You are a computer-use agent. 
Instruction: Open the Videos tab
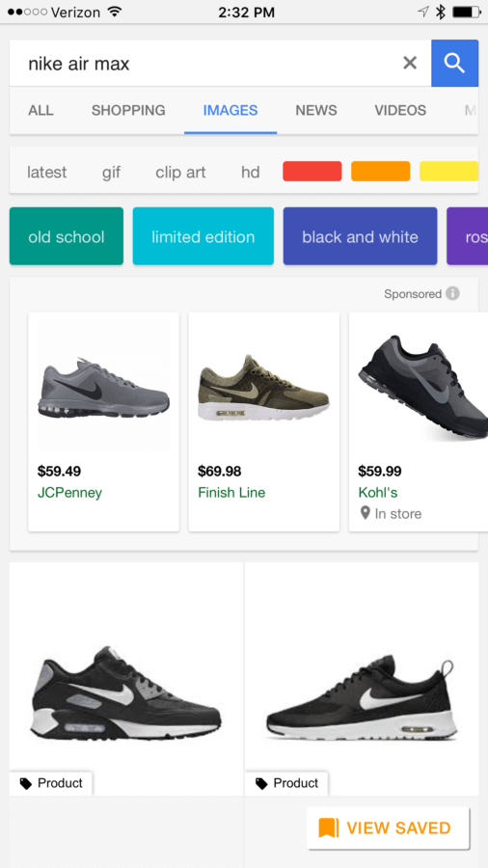click(400, 110)
